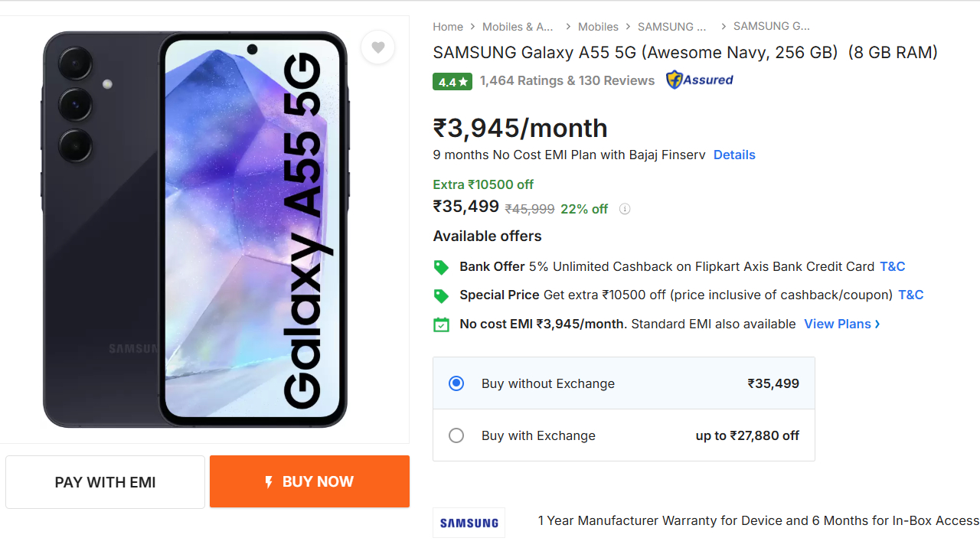Click the Flipkart Assured badge
The height and width of the screenshot is (551, 980).
699,80
